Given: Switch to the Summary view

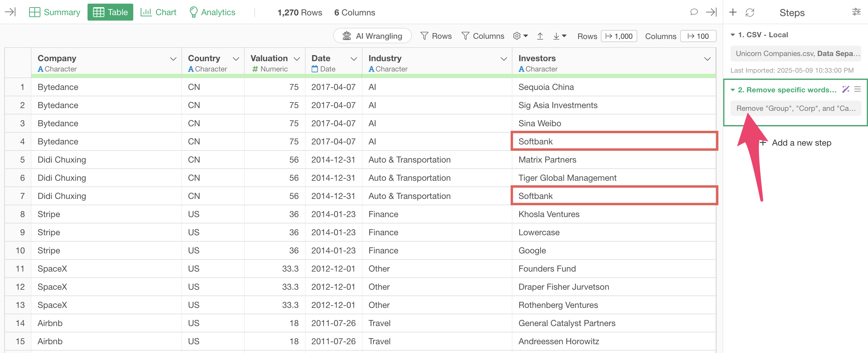Looking at the screenshot, I should click(x=55, y=12).
